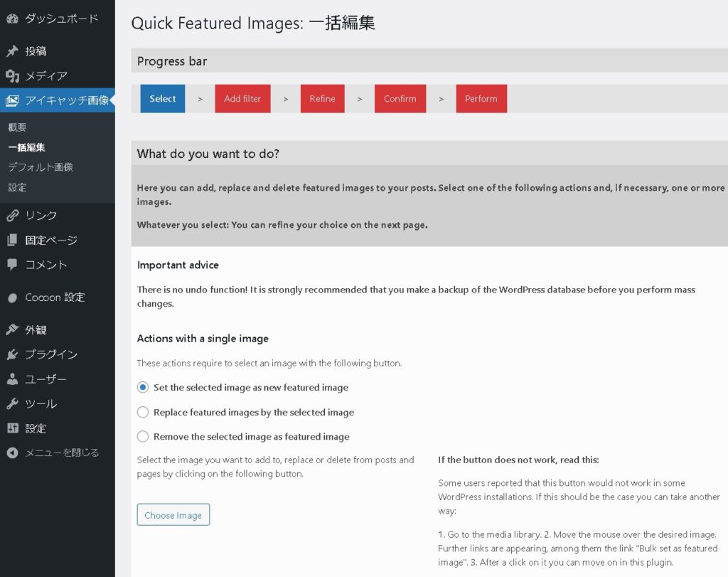Click the Dashboard gauge icon
This screenshot has height=577, width=728.
(12, 19)
